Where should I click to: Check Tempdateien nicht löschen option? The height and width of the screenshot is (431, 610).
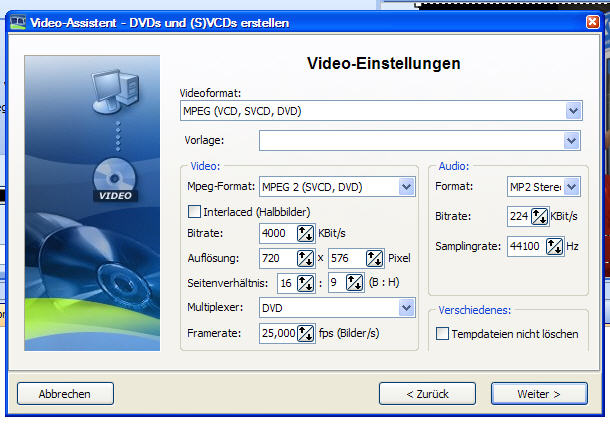(x=443, y=334)
